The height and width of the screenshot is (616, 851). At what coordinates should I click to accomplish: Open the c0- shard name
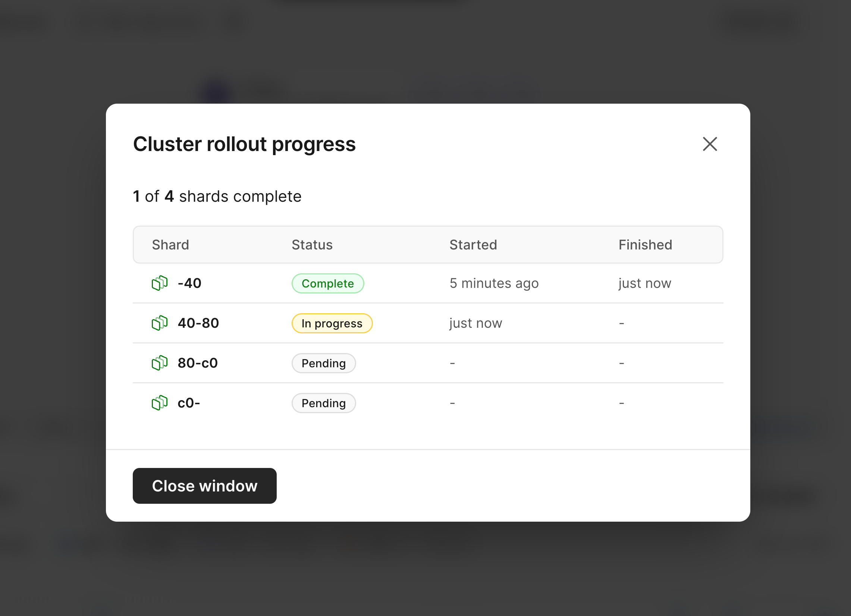click(189, 403)
